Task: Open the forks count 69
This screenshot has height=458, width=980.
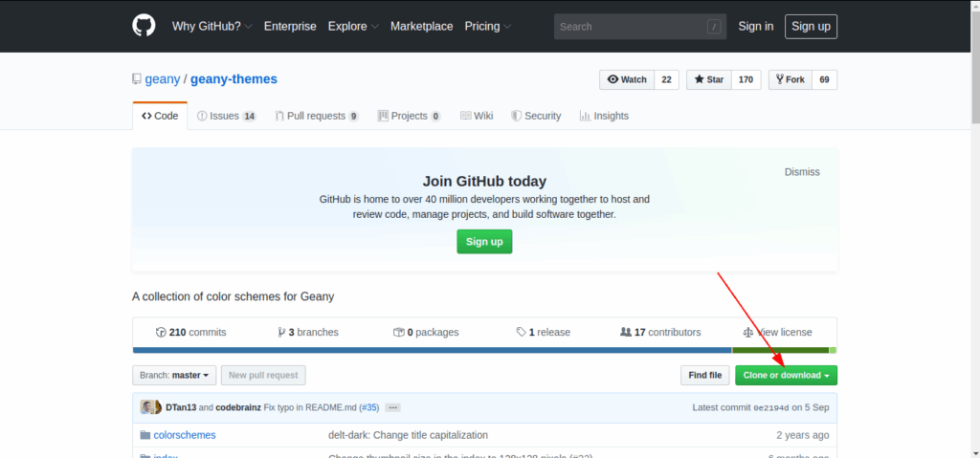Action: (x=824, y=79)
